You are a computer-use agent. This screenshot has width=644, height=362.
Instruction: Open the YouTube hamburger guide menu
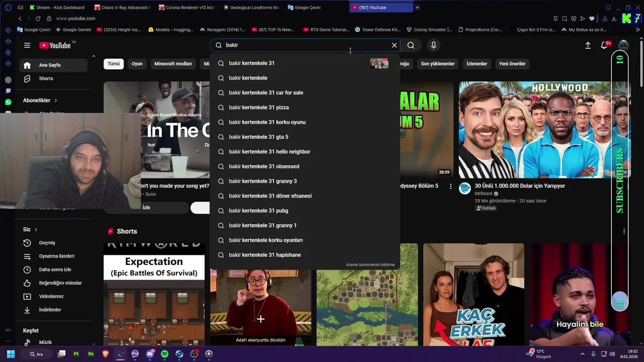tap(27, 45)
